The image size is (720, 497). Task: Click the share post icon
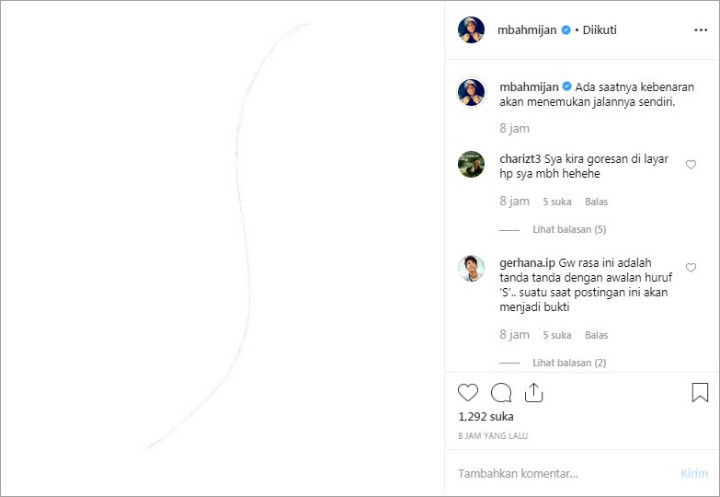(534, 392)
